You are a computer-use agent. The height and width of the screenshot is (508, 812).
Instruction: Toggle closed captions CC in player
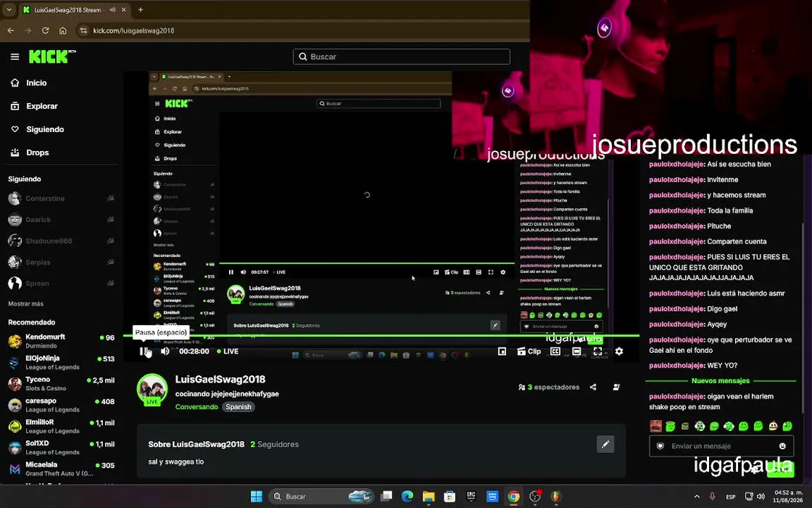[555, 351]
